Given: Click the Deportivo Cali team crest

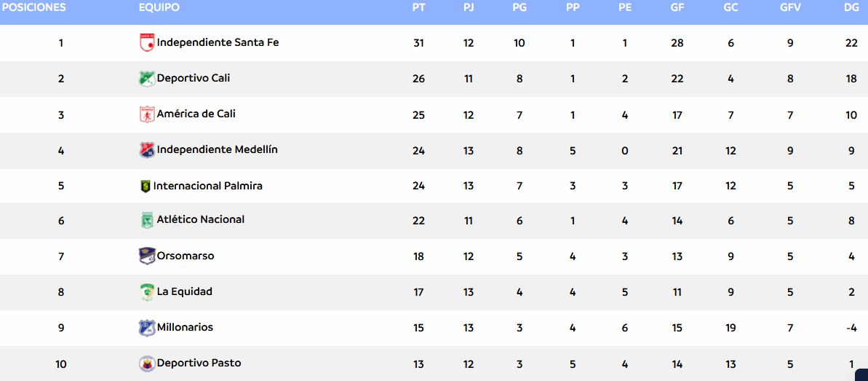Looking at the screenshot, I should 147,78.
